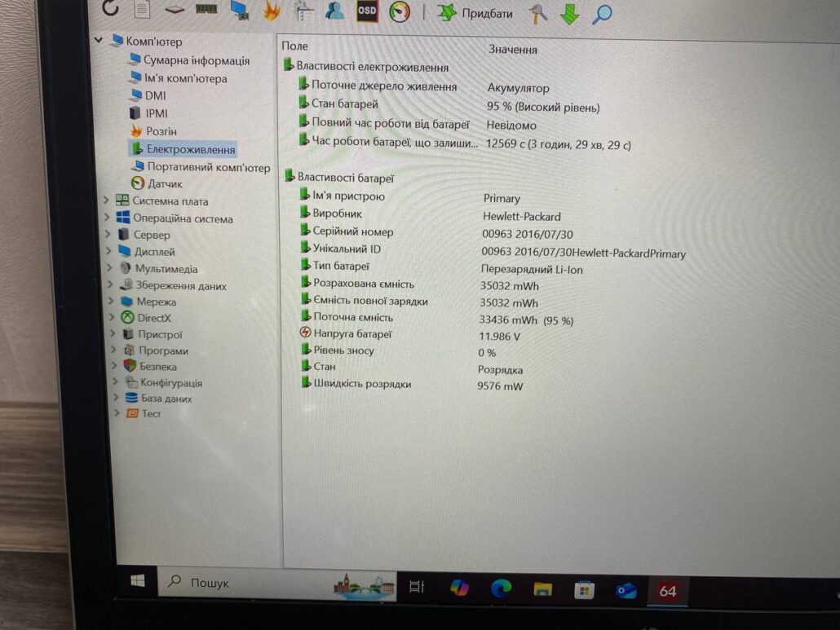
Task: Click the Refresh toolbar icon
Action: [x=110, y=7]
